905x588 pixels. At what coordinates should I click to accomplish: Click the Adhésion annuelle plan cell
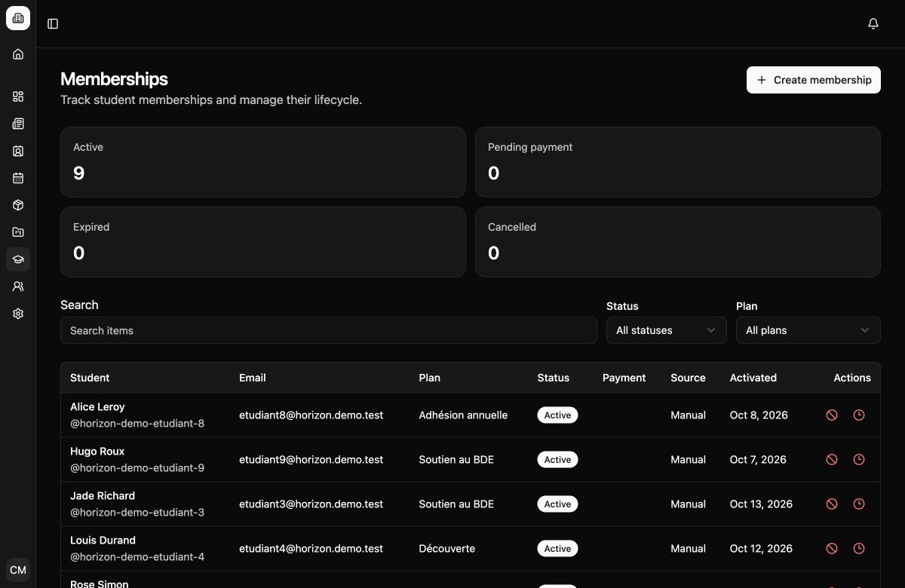[x=463, y=415]
